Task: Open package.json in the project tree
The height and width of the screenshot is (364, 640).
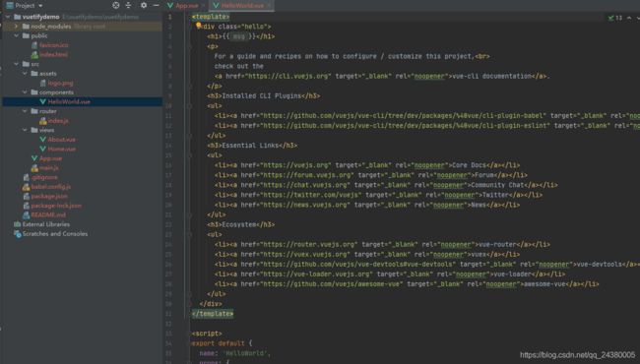Action: click(x=49, y=196)
